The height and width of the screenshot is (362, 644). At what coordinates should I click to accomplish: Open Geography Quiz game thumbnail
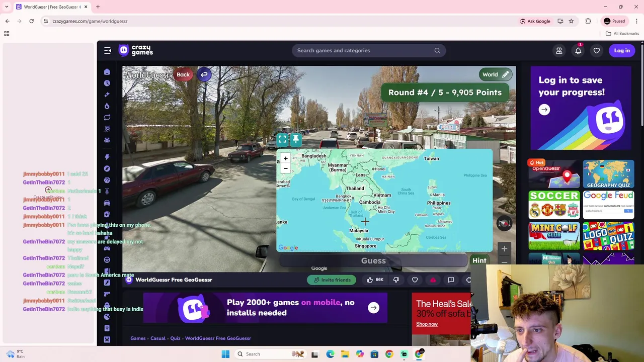(608, 174)
